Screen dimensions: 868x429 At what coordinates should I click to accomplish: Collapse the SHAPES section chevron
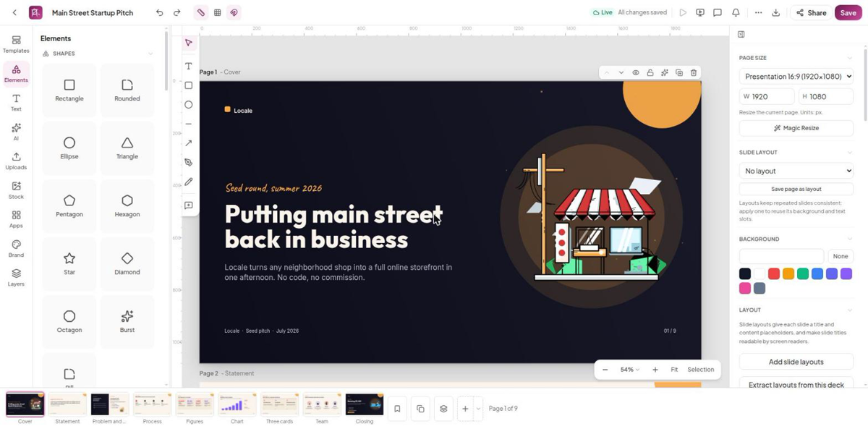pos(150,54)
